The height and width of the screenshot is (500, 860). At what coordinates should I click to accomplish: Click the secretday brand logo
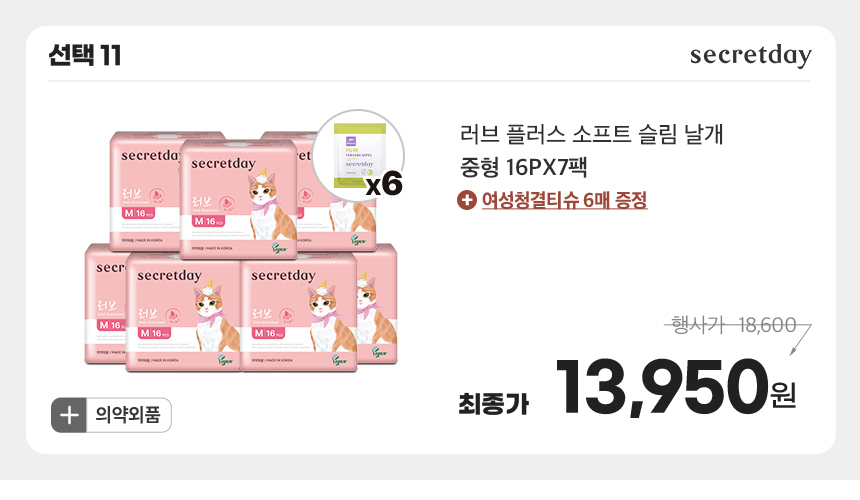(x=750, y=55)
